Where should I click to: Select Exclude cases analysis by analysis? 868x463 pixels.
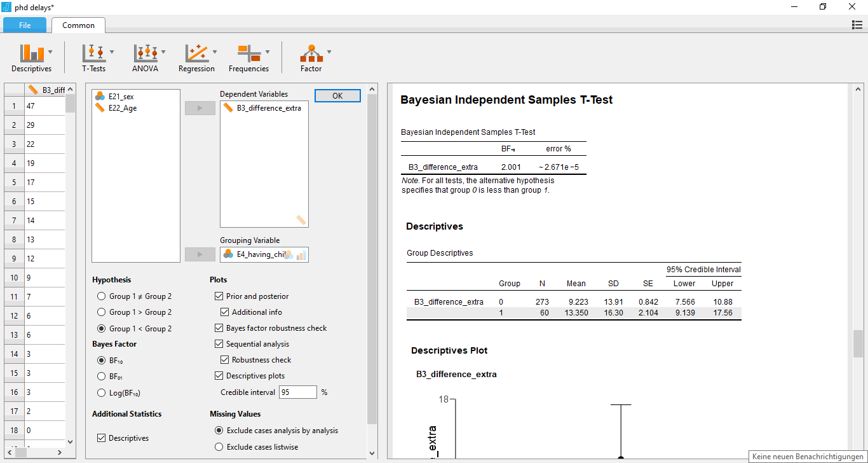(x=219, y=431)
